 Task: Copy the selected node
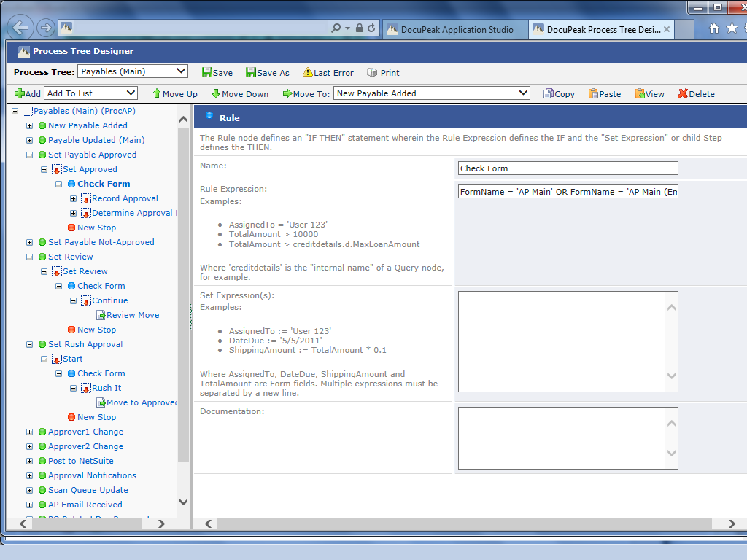click(559, 93)
